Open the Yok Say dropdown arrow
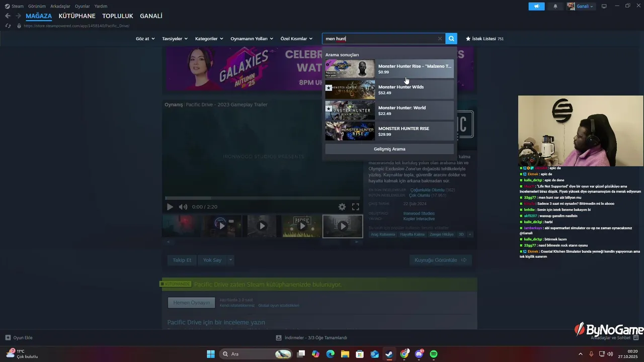The height and width of the screenshot is (362, 644). pos(230,260)
